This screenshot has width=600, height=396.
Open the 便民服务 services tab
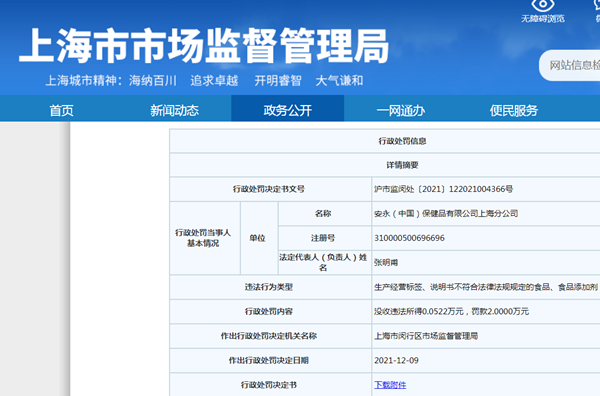[x=514, y=111]
